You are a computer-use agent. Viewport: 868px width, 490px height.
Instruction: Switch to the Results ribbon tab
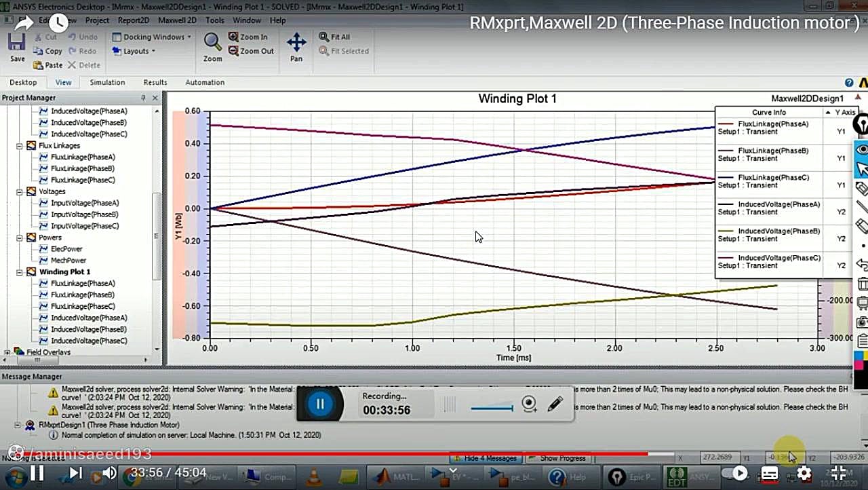tap(155, 82)
